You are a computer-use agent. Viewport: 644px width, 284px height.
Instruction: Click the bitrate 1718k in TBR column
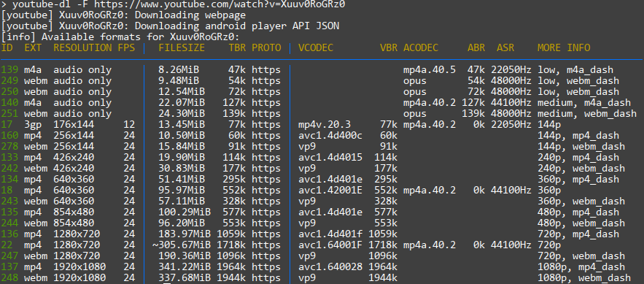pos(231,245)
